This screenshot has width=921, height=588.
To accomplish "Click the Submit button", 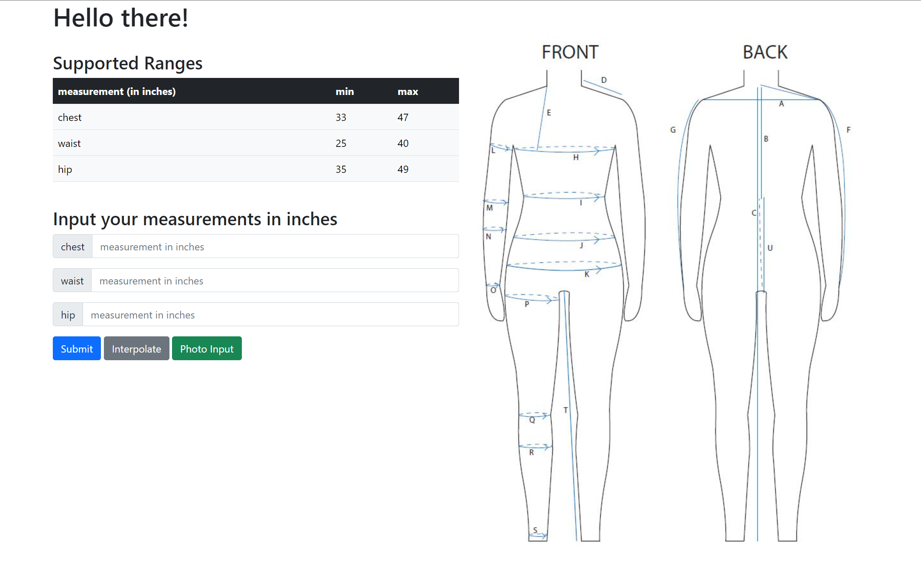I will point(77,348).
